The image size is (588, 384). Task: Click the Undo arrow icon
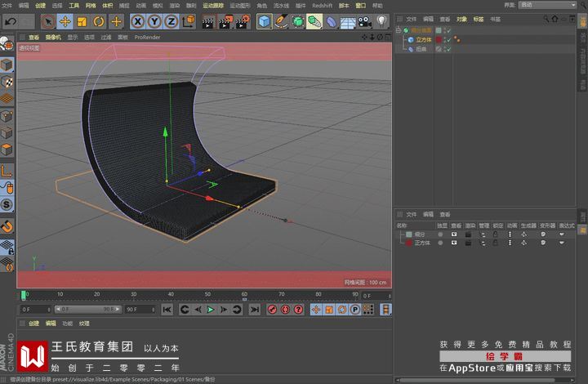coord(9,21)
